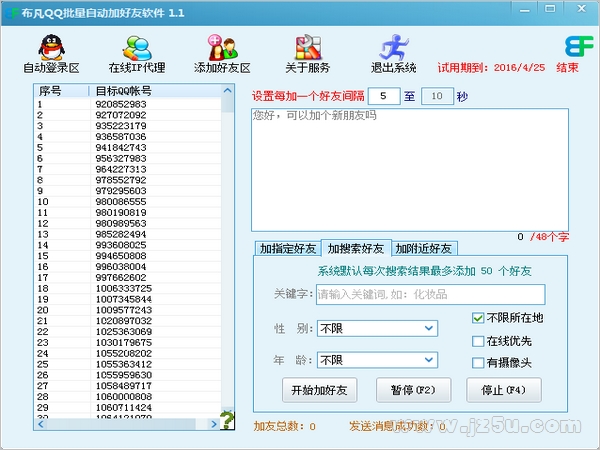Open the 自动登录区 penguin icon

52,48
